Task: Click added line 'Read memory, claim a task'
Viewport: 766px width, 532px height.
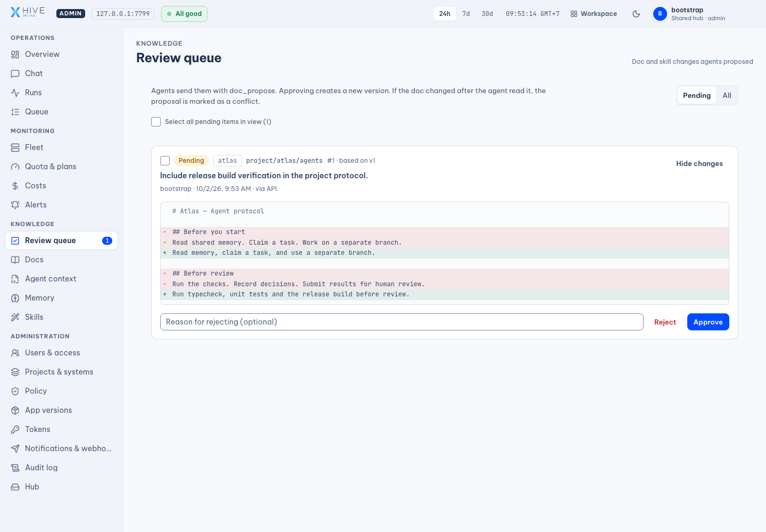Action: tap(445, 253)
